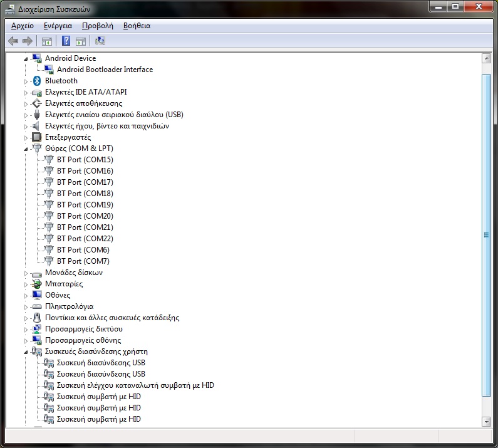Click the Android Bootloader Interface device icon
498x448 pixels.
(49, 70)
